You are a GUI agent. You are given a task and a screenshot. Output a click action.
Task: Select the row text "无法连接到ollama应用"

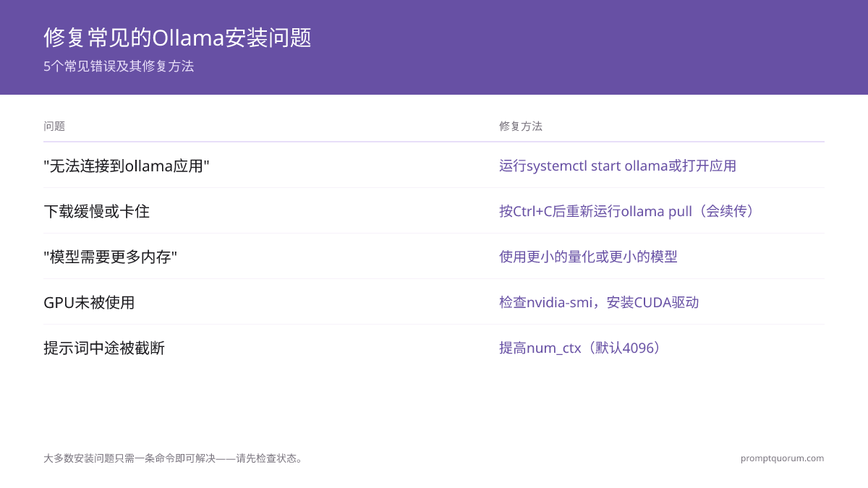tap(127, 166)
